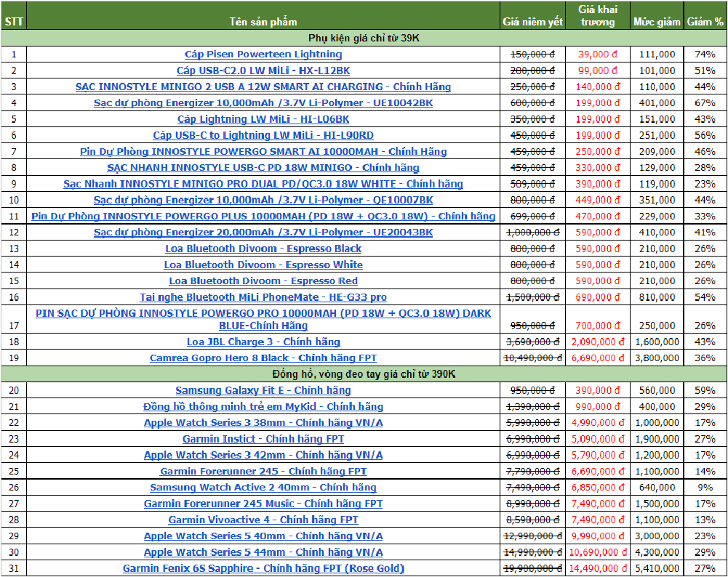Select the 19,900,000 đ listed price cell
The image size is (728, 577).
pos(532,568)
